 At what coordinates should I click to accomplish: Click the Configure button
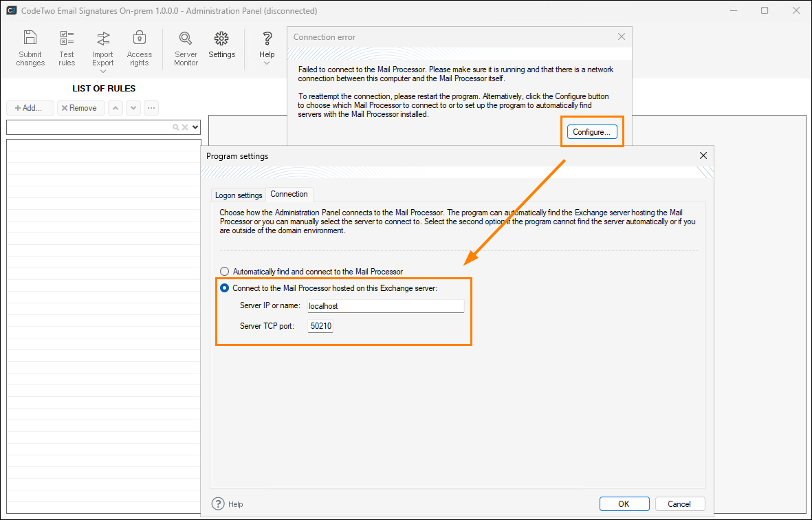pos(592,132)
